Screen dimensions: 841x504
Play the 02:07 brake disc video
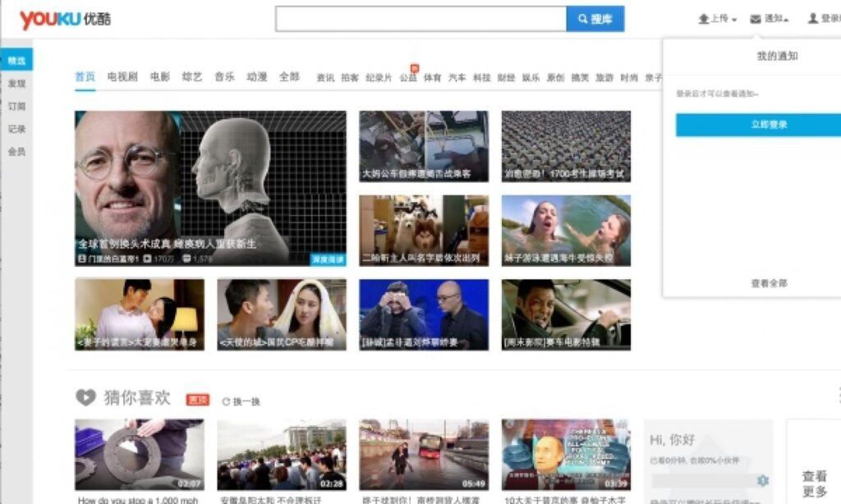point(140,455)
